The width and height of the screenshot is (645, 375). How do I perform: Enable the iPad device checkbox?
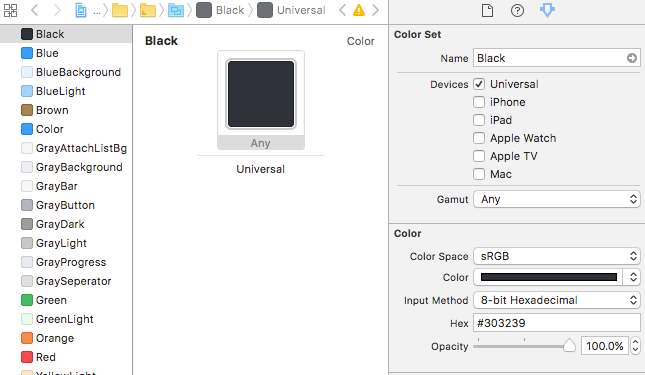coord(479,120)
